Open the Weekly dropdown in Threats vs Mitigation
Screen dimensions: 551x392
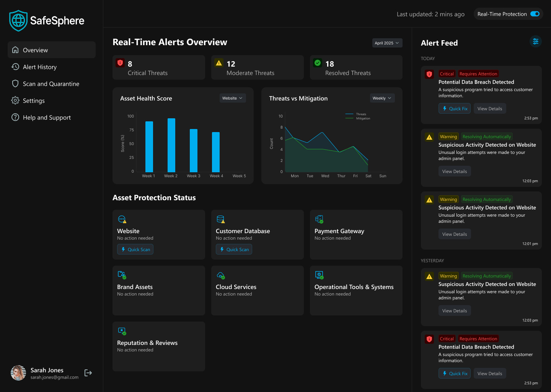coord(382,98)
